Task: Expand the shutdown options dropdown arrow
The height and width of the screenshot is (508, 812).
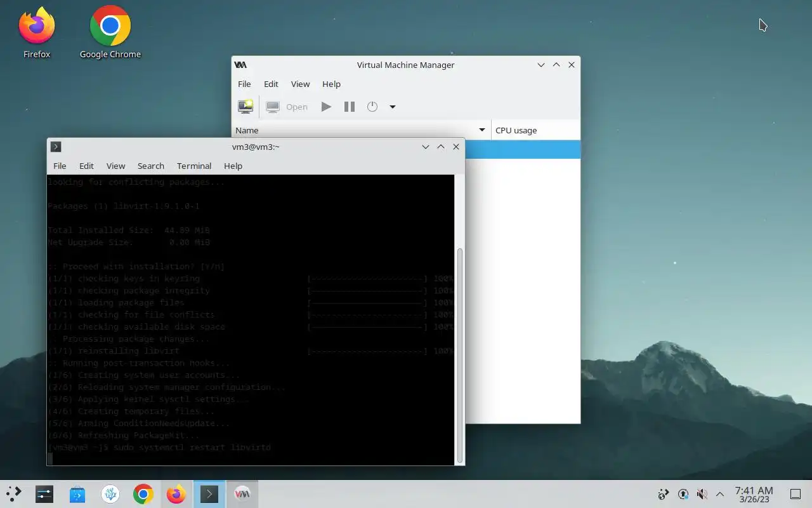Action: [x=392, y=107]
